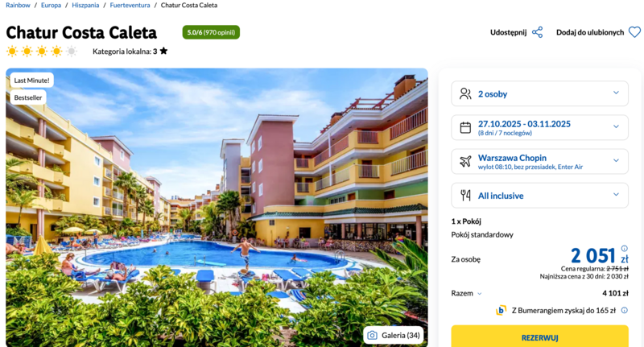Viewport: 644px width, 347px height.
Task: Click the Bumerang logo icon
Action: click(501, 311)
